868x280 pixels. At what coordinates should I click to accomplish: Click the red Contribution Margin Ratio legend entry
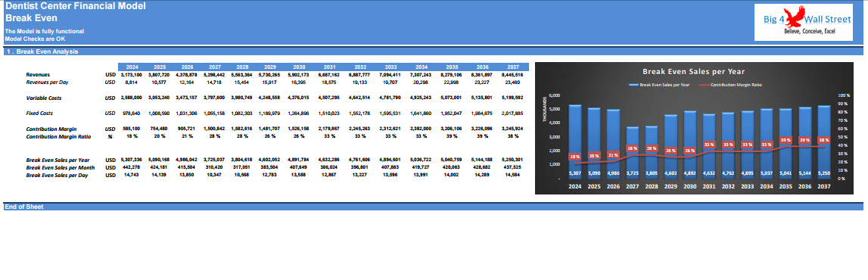click(729, 86)
